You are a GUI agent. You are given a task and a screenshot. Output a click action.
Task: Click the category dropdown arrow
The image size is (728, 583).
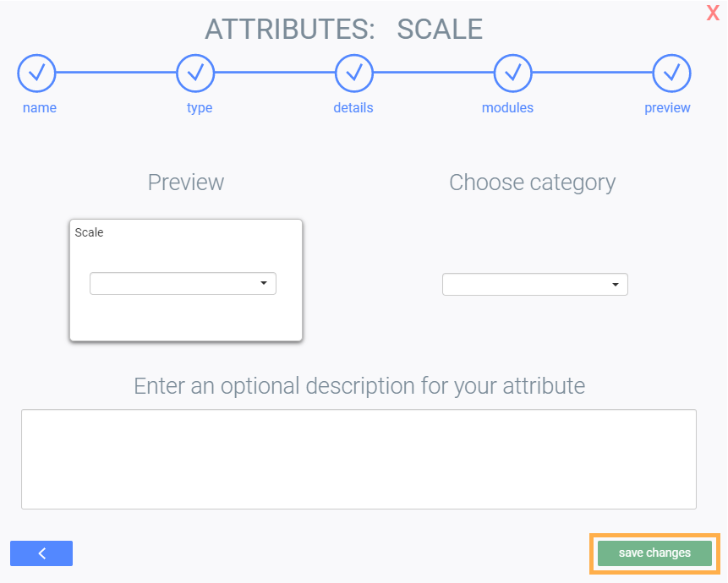616,285
